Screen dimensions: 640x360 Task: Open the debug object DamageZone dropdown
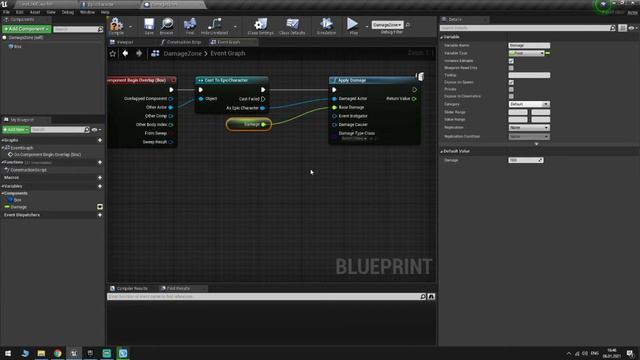[x=387, y=25]
